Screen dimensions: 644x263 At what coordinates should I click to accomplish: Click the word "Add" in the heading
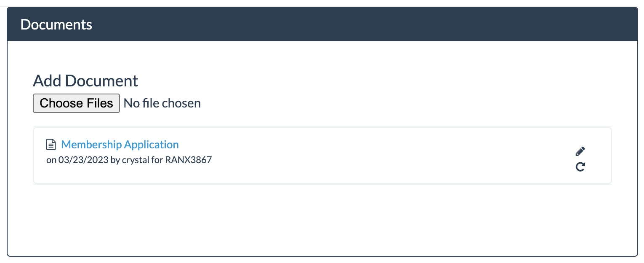tap(47, 81)
